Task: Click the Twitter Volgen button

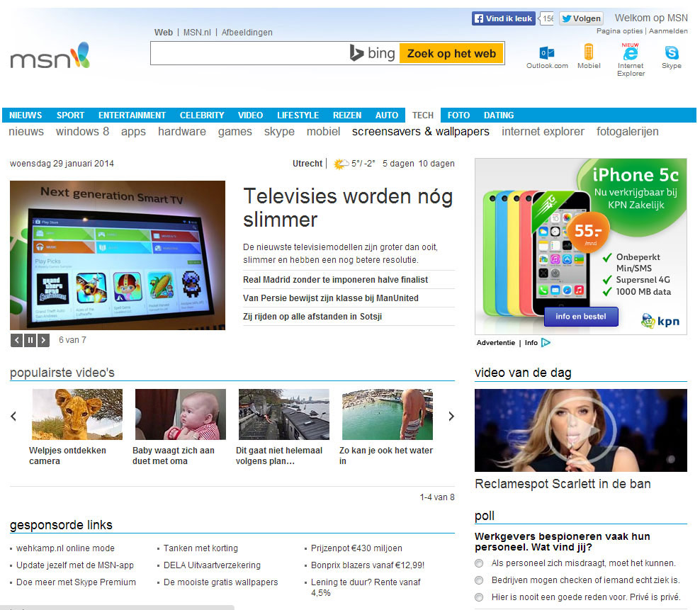Action: pyautogui.click(x=581, y=19)
